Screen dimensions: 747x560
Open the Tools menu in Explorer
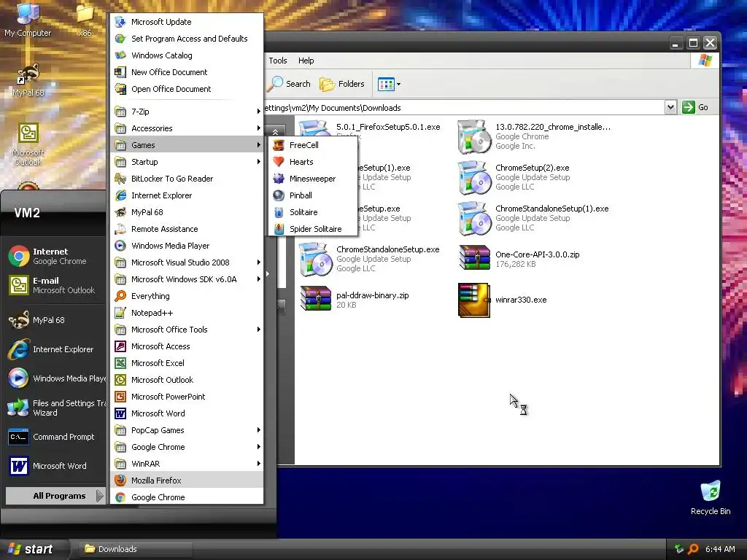tap(278, 61)
